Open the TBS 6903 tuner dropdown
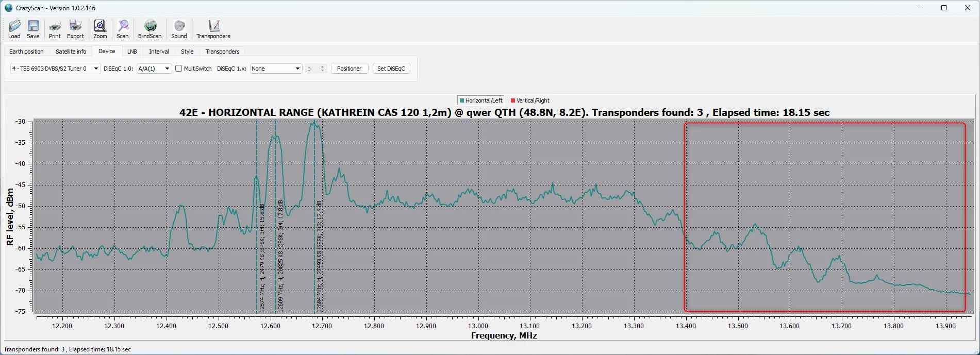This screenshot has width=980, height=355. pos(55,69)
